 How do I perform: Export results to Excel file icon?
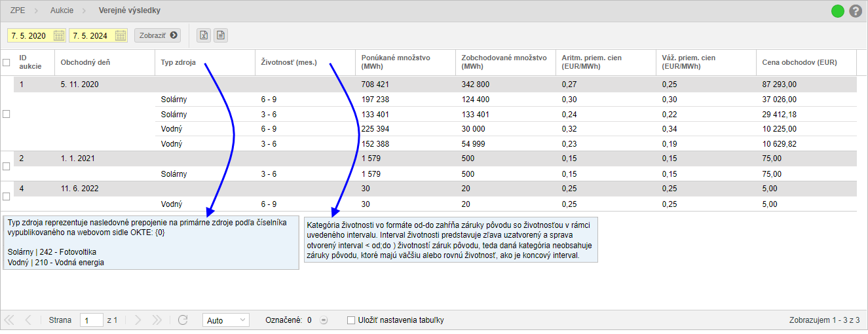(x=204, y=35)
